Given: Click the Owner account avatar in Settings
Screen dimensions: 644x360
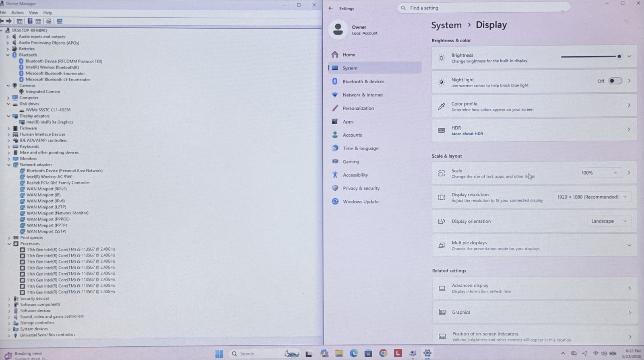Looking at the screenshot, I should [x=338, y=29].
